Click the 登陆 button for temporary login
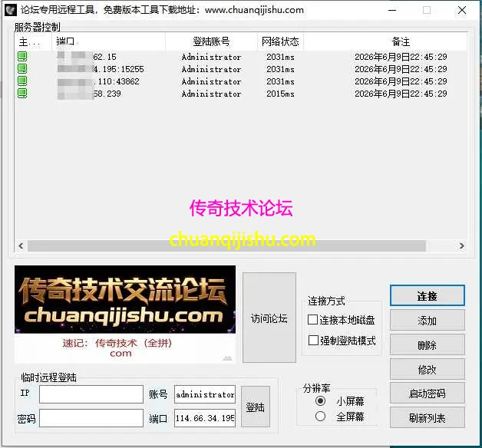This screenshot has height=448, width=482. click(x=256, y=407)
